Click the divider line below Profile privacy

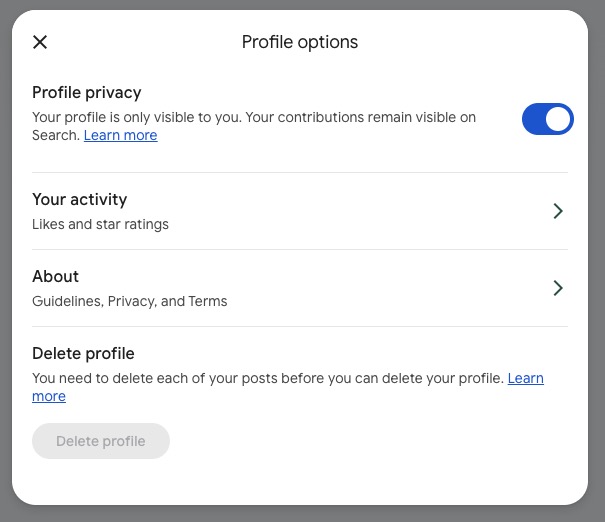(300, 172)
